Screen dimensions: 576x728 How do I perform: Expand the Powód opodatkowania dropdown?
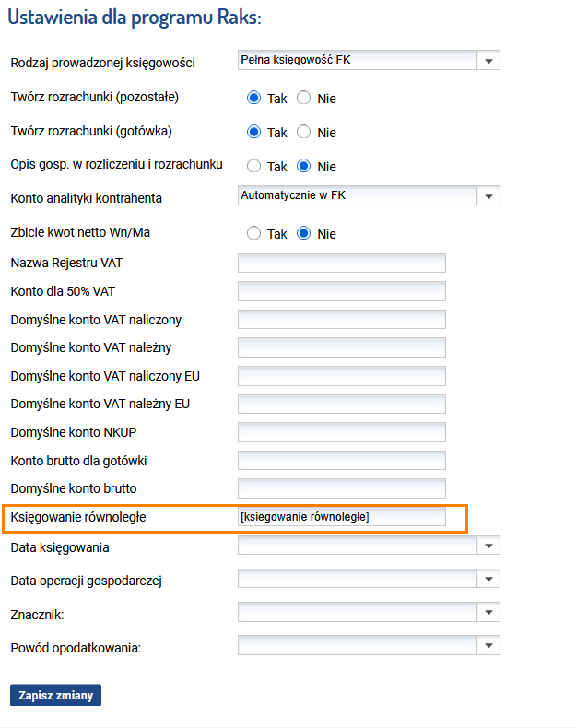click(369, 645)
